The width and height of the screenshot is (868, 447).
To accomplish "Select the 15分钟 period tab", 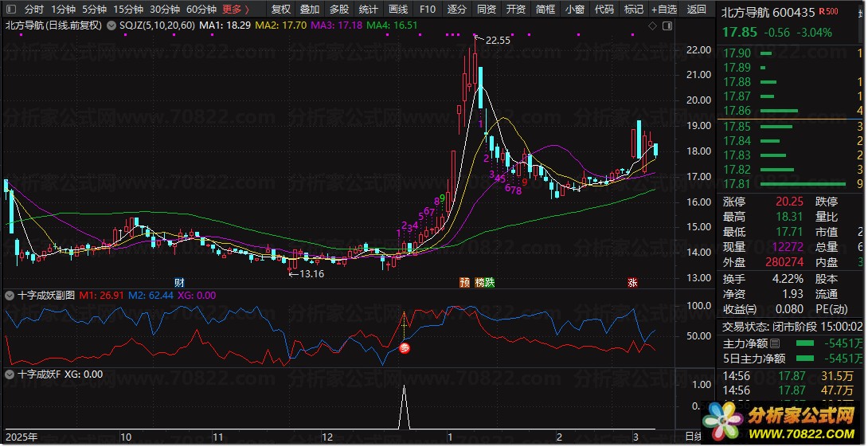I will point(128,9).
